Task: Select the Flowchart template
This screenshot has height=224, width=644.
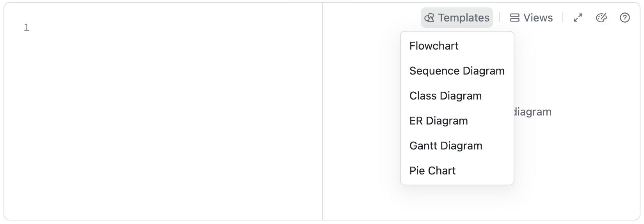Action: pos(434,46)
